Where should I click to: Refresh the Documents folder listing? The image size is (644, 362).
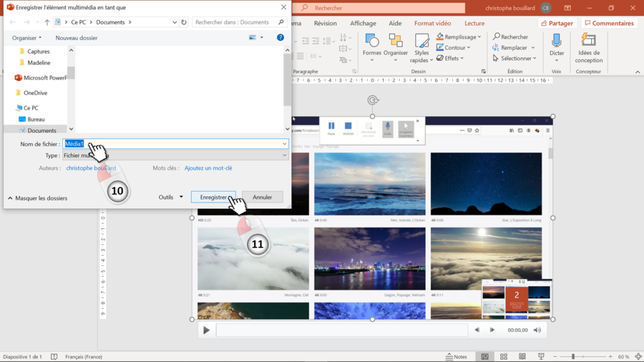click(x=184, y=22)
